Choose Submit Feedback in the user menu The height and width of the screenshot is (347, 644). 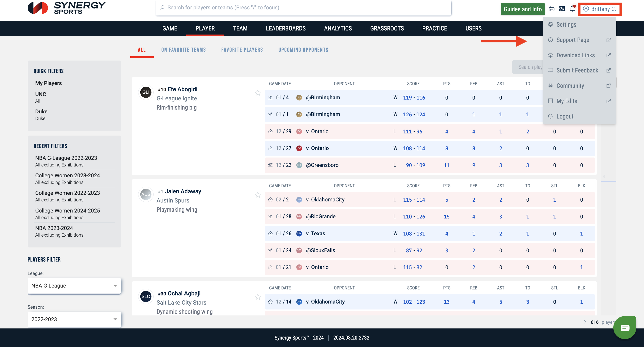(579, 70)
